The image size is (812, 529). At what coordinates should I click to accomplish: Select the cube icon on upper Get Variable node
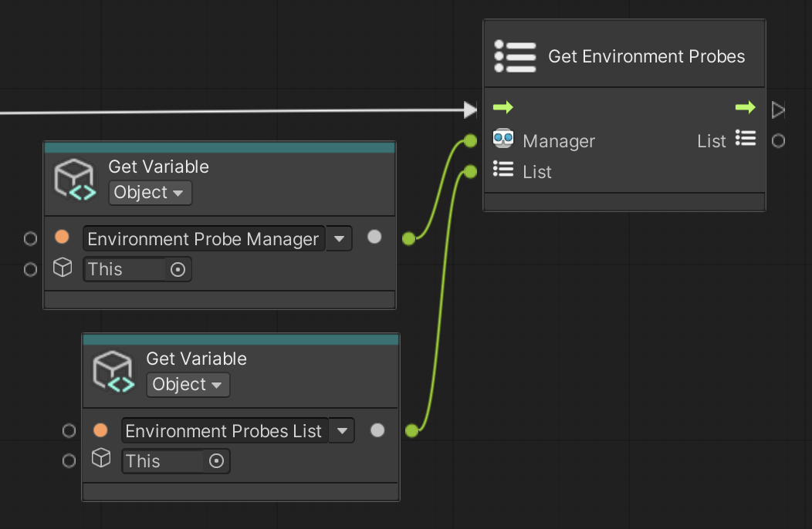tap(75, 178)
